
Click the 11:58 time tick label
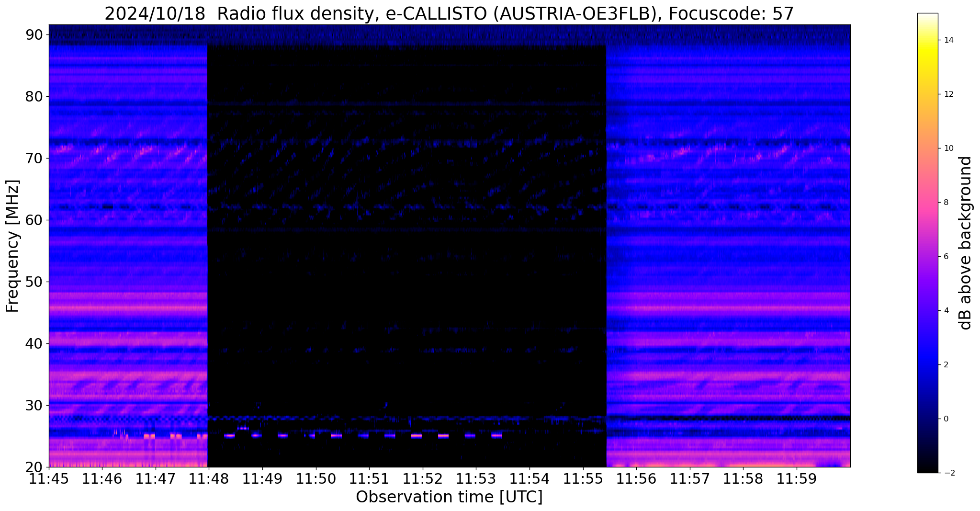[x=743, y=479]
